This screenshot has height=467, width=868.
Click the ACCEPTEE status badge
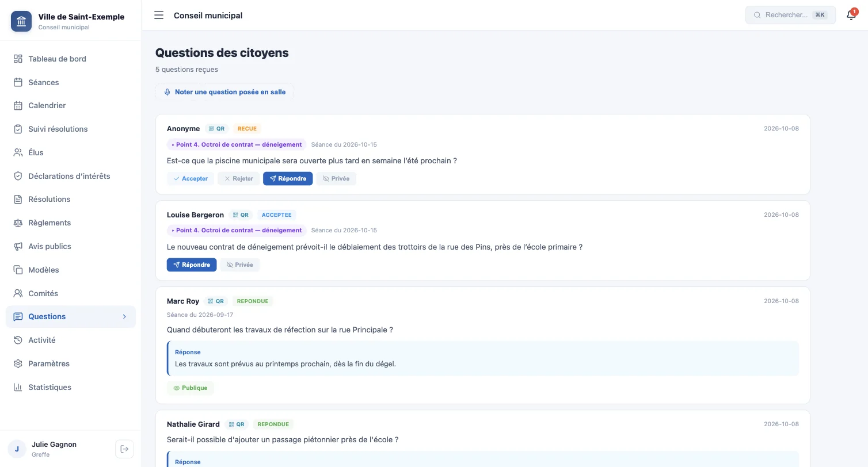pos(277,215)
